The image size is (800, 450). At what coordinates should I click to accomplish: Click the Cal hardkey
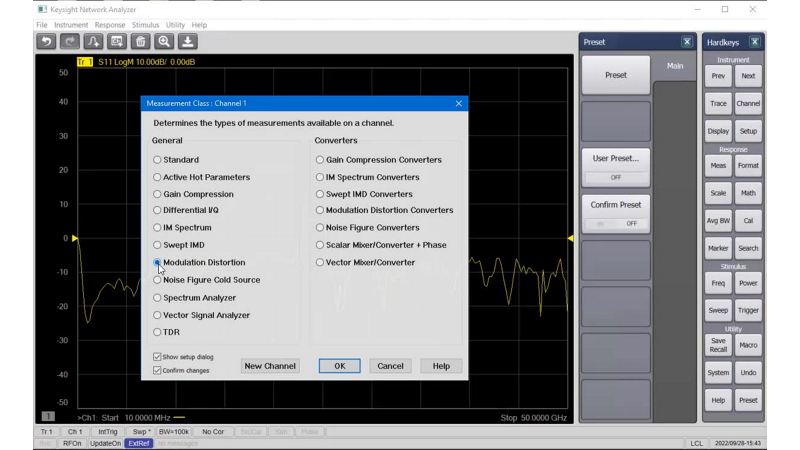pyautogui.click(x=748, y=220)
